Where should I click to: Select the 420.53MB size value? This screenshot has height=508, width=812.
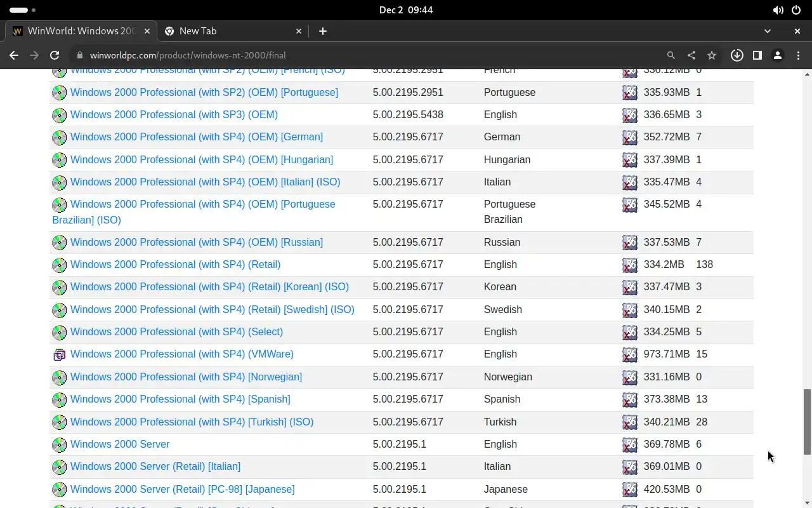[x=666, y=489]
